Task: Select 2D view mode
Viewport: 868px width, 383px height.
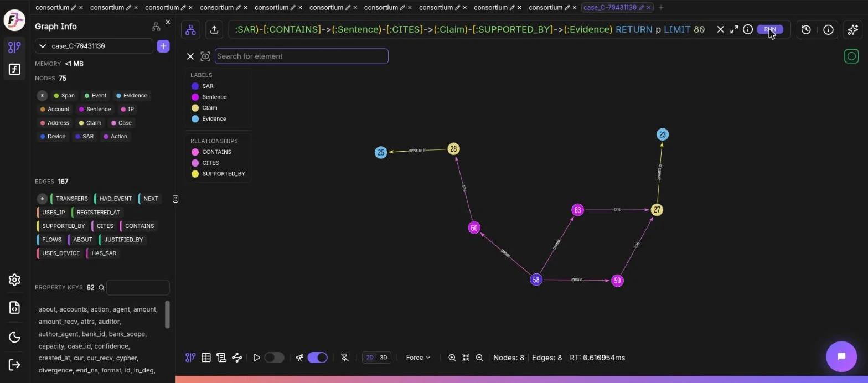Action: pos(370,358)
